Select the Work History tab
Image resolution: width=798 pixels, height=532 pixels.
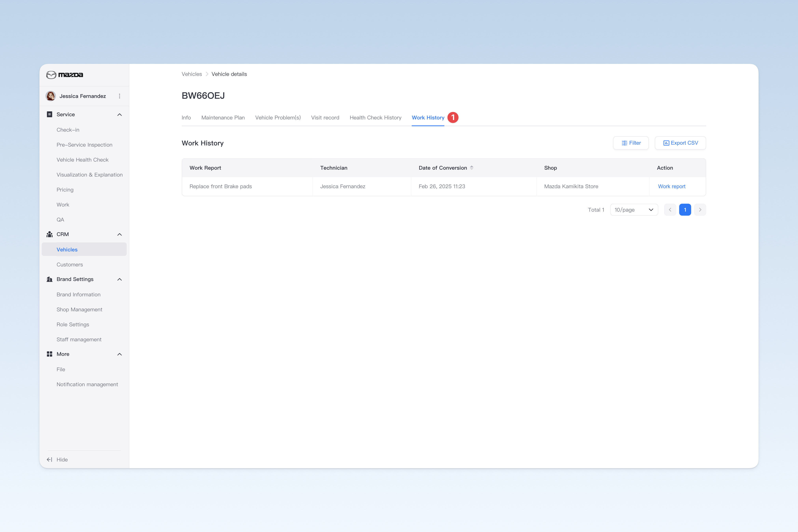coord(428,117)
